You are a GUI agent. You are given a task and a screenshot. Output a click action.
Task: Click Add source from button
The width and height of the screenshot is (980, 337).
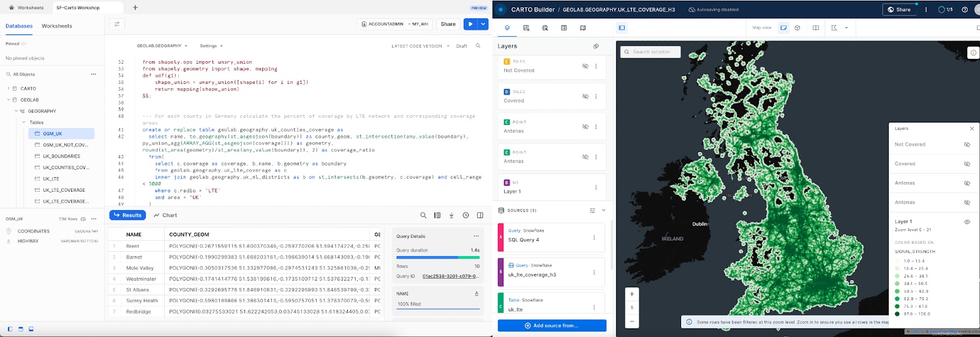click(x=552, y=325)
